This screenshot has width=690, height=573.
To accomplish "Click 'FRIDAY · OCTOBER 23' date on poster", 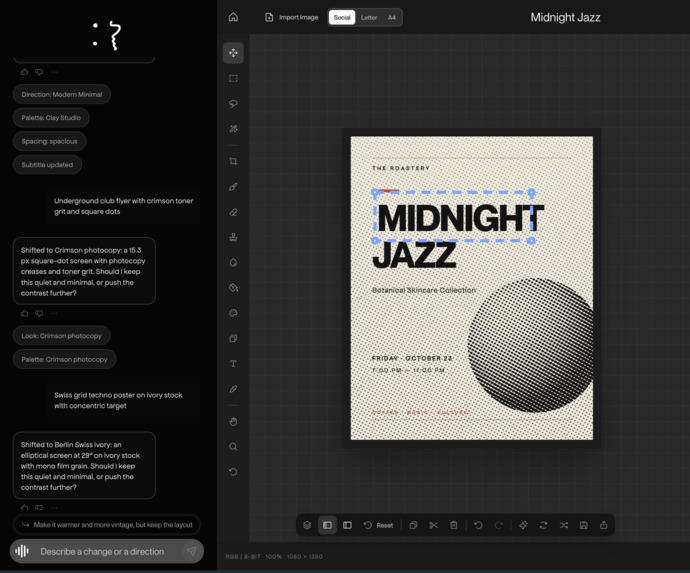I will pos(412,358).
